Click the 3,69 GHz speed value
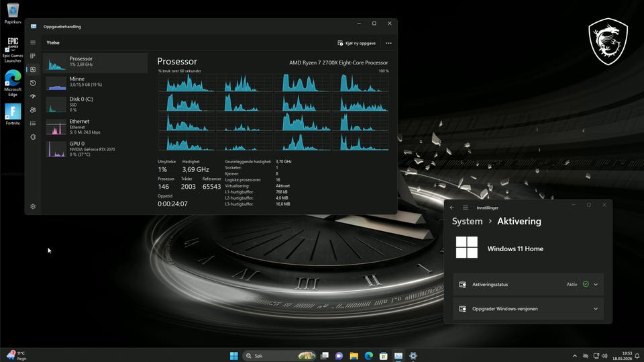Screen dimensions: 644x362 (195, 169)
